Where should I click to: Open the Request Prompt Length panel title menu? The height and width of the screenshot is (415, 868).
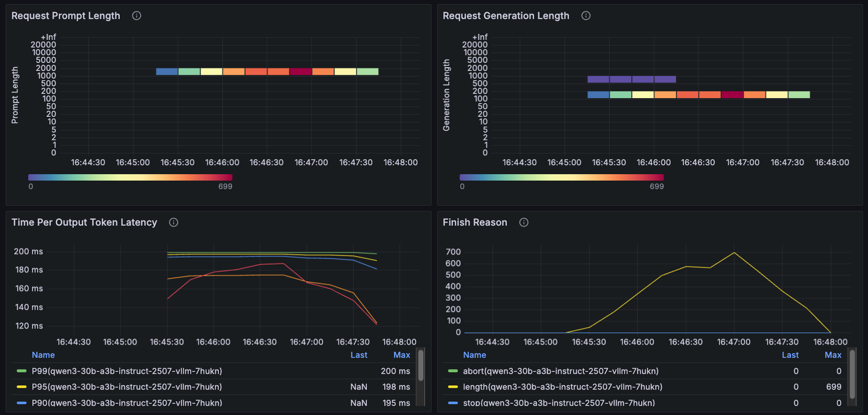[x=66, y=16]
